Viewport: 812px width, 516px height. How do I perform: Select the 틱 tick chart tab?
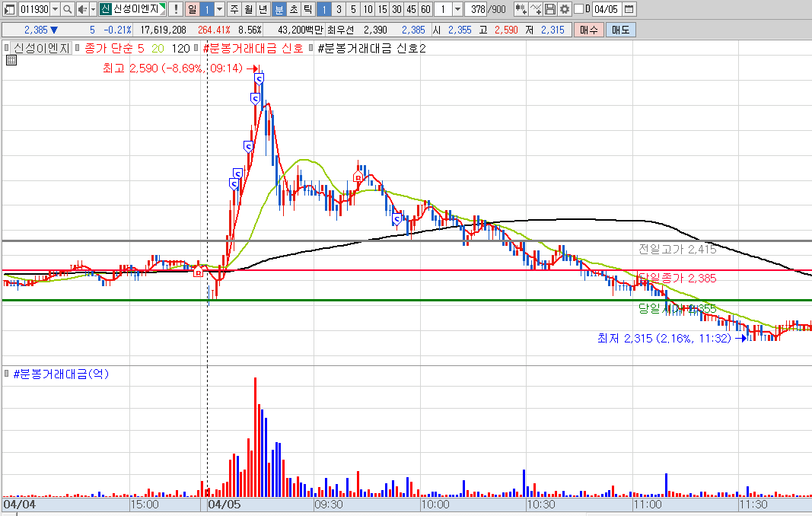pyautogui.click(x=308, y=9)
